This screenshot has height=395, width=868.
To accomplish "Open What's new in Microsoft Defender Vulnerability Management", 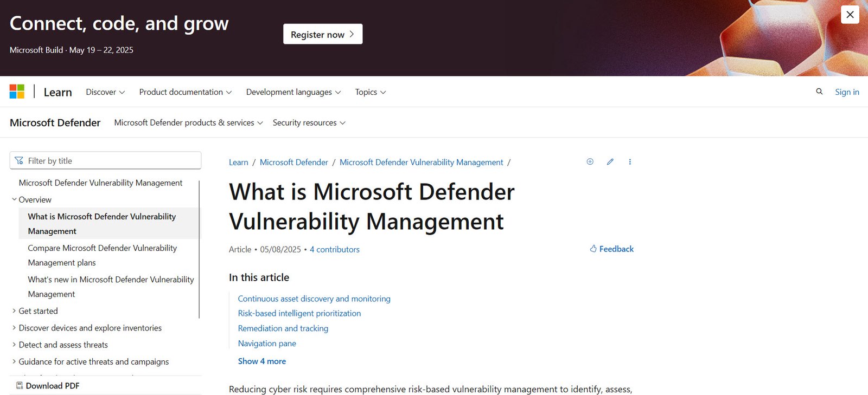I will pos(111,287).
